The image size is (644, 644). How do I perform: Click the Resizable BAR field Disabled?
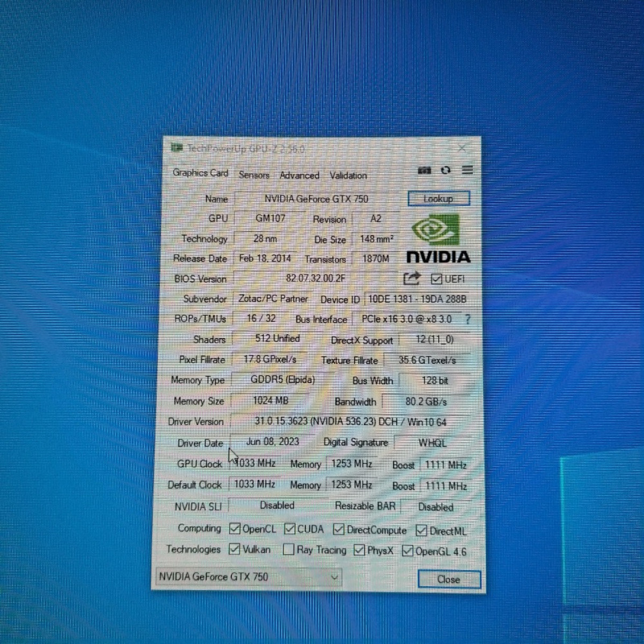click(436, 507)
